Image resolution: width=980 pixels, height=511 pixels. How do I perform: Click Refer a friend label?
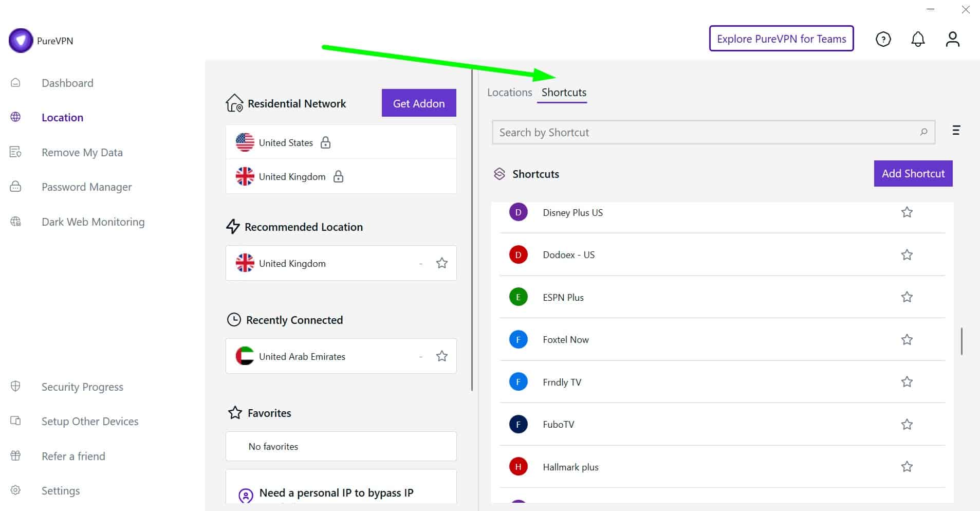73,456
